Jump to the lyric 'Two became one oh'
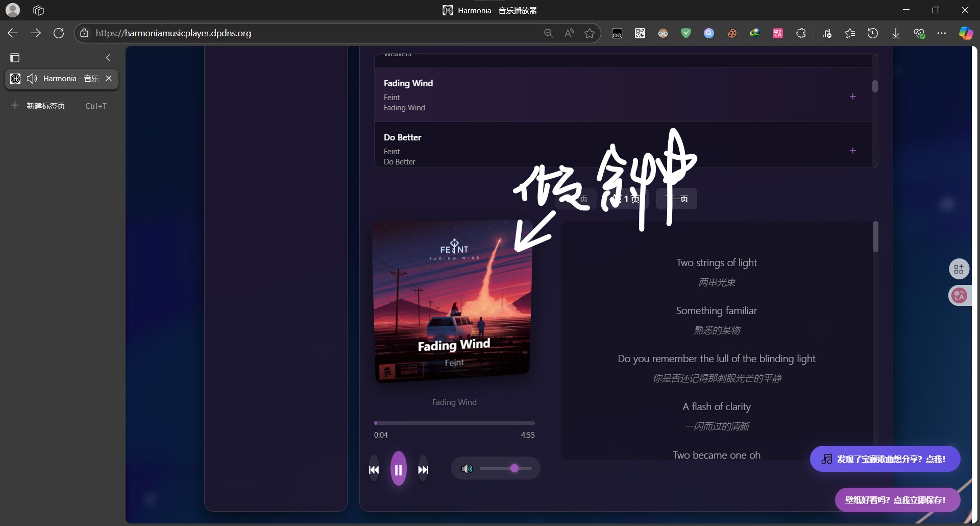The height and width of the screenshot is (526, 980). tap(717, 455)
